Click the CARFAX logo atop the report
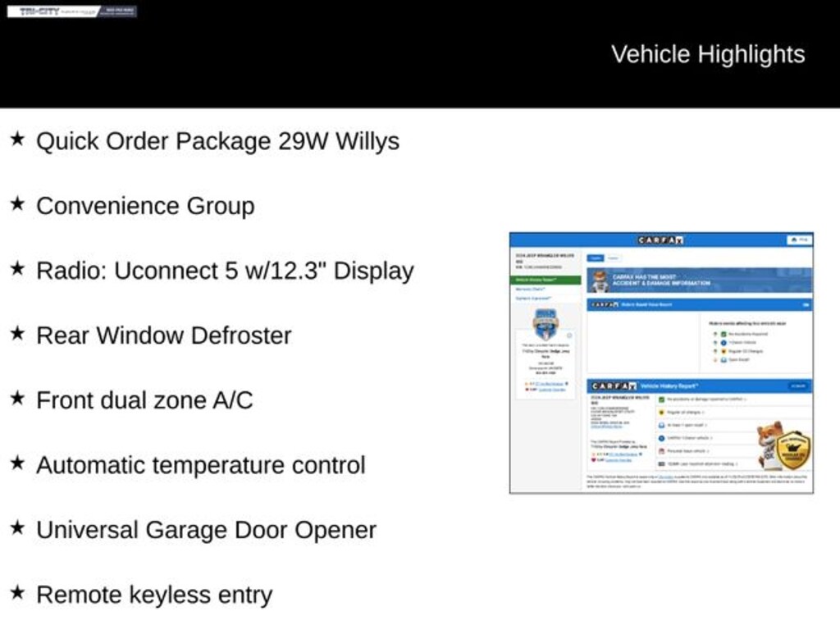 coord(660,240)
